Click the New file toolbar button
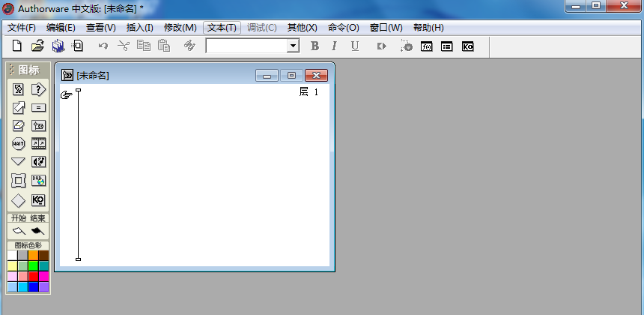Screen dimensions: 644x315 (17, 46)
